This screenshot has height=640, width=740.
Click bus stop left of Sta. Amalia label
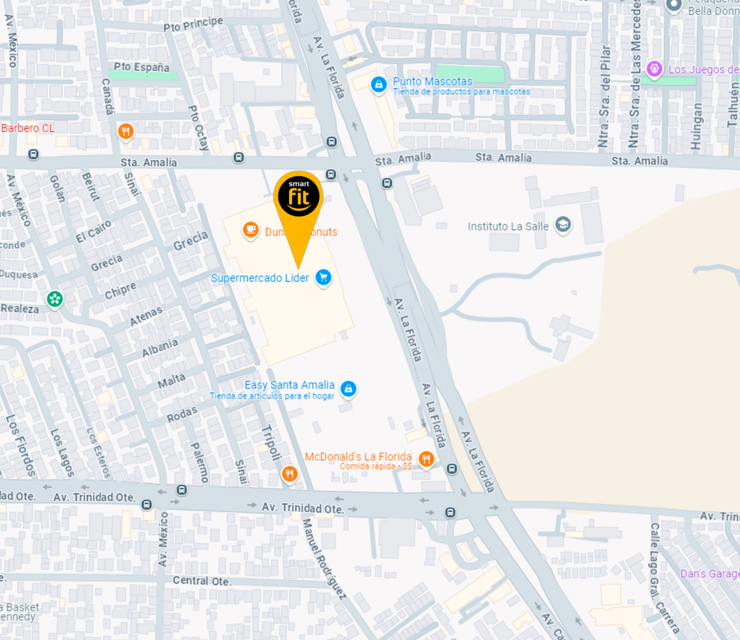(x=33, y=154)
